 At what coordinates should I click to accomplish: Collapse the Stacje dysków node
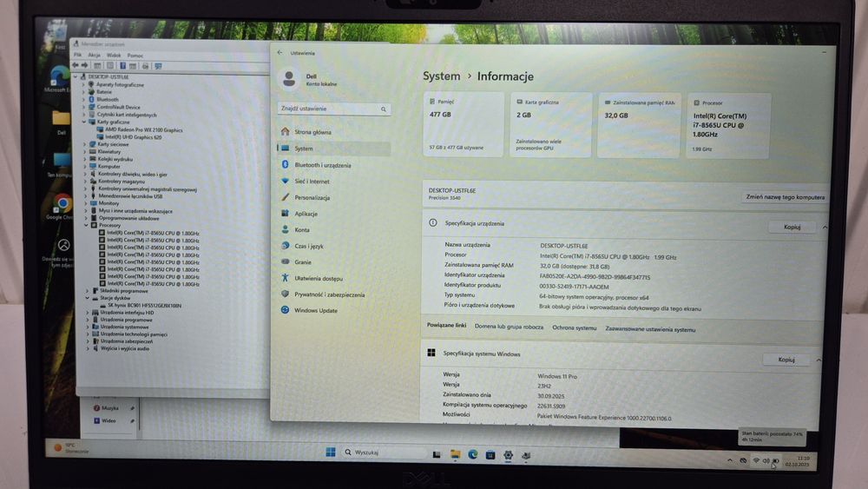[x=88, y=298]
